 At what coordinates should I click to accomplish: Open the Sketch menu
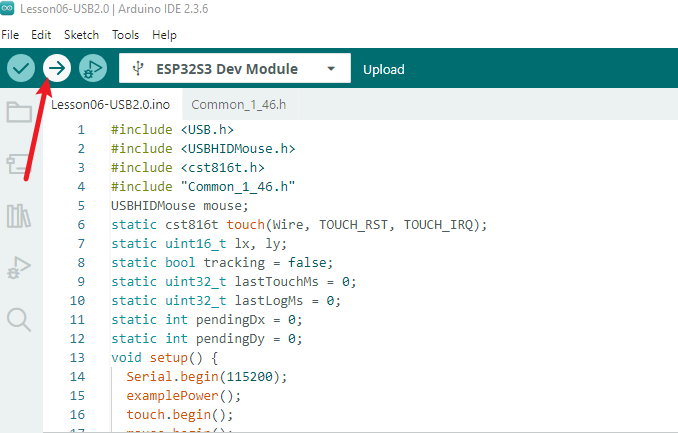(x=81, y=35)
